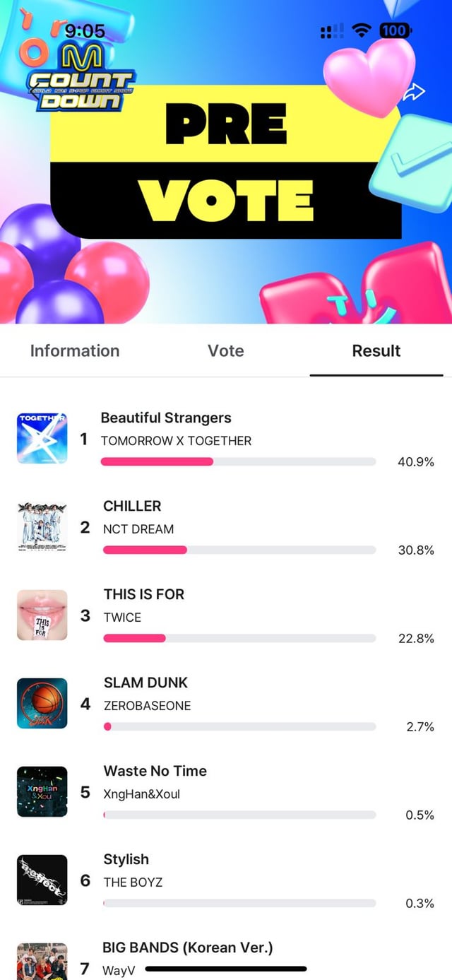Click the TOMORROW X TOGETHER vote progress bar
This screenshot has width=452, height=980.
(x=239, y=462)
